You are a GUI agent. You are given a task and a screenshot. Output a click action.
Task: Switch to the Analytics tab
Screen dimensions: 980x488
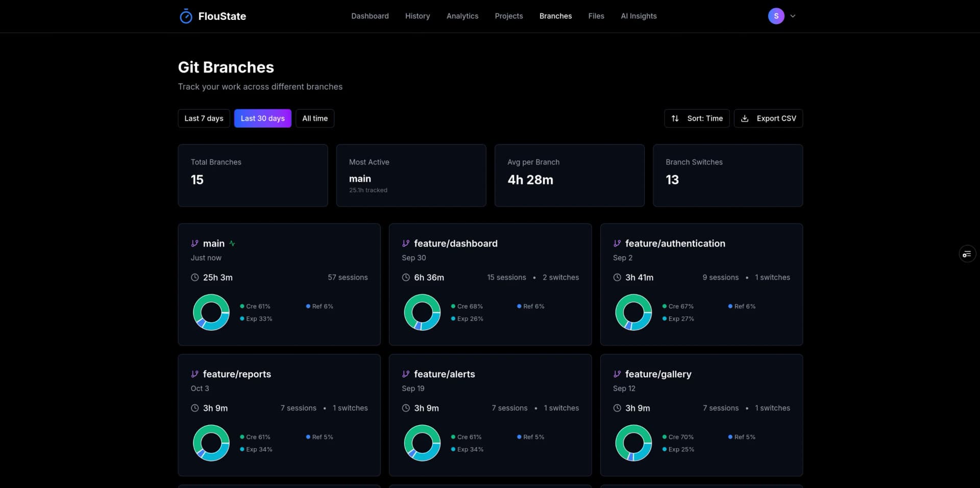click(462, 16)
